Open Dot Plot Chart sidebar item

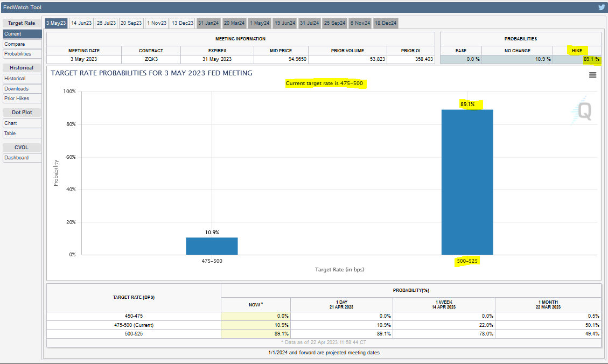pyautogui.click(x=22, y=123)
